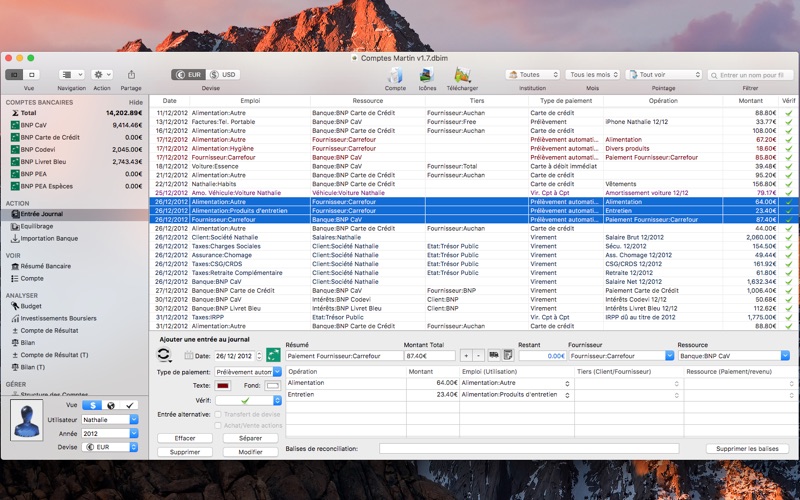This screenshot has width=800, height=500.
Task: Sort by the Ressource column header
Action: tap(367, 101)
